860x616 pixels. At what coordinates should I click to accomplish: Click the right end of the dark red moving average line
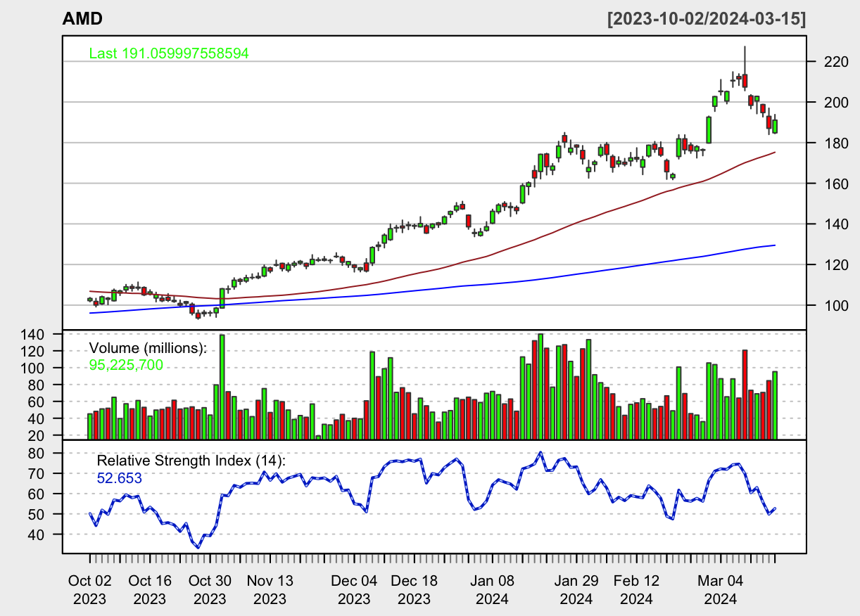click(775, 153)
